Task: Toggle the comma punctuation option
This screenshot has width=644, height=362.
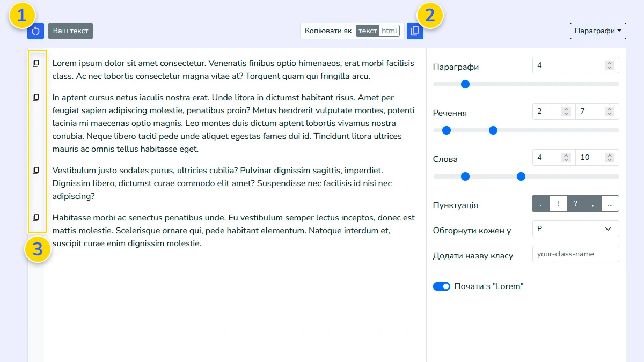Action: [593, 204]
